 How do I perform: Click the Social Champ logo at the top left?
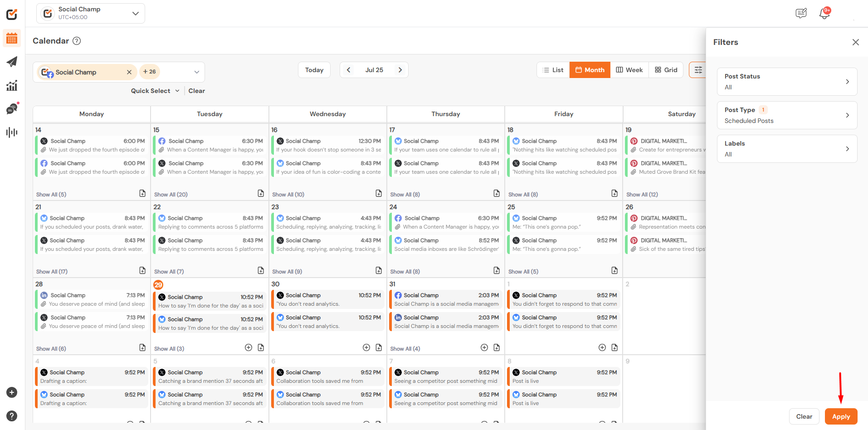(x=12, y=14)
